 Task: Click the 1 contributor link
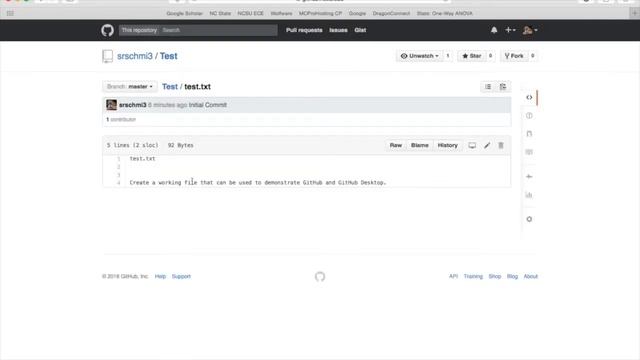coord(121,120)
